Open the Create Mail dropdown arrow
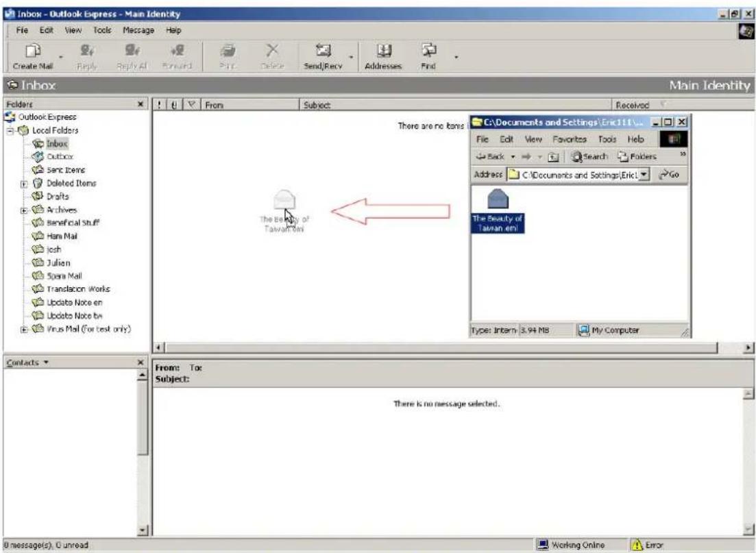Image resolution: width=756 pixels, height=553 pixels. tap(61, 57)
